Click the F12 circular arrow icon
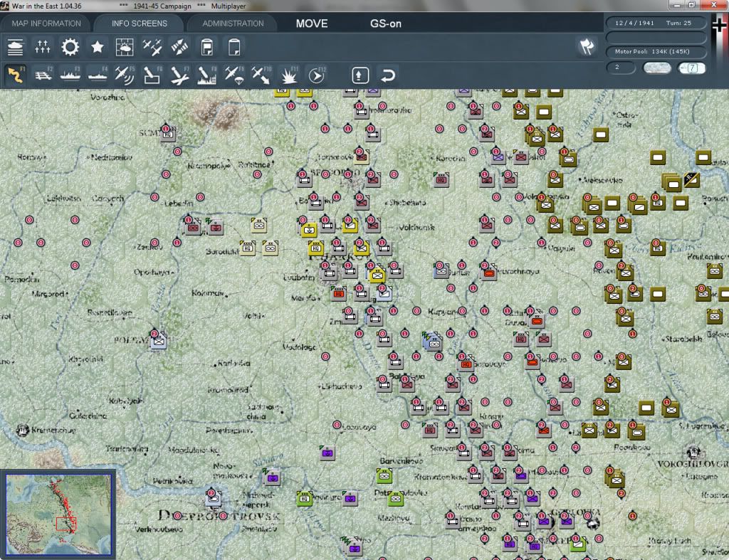The width and height of the screenshot is (729, 560). coord(316,75)
